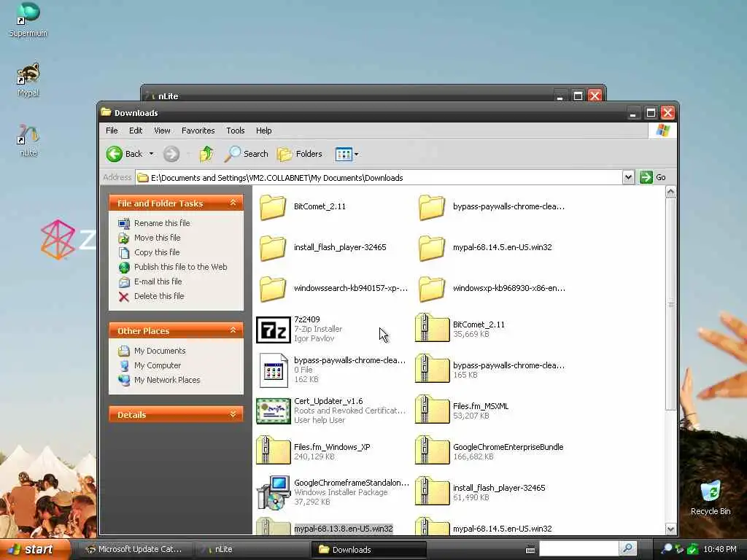Click the green shield tray icon
Screen dimensions: 747x560
click(693, 550)
